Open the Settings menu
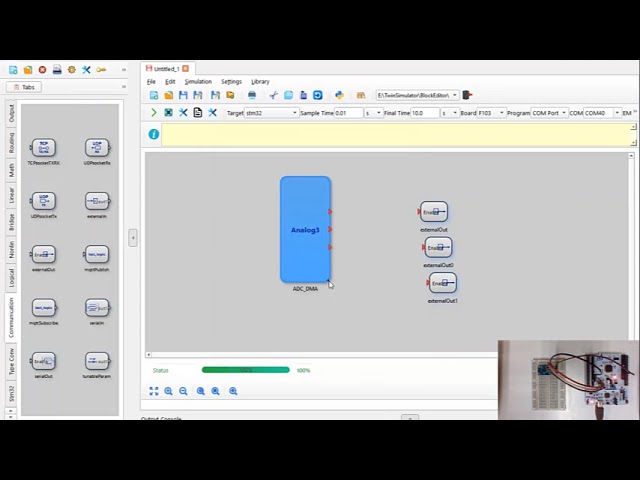This screenshot has height=480, width=640. point(231,82)
